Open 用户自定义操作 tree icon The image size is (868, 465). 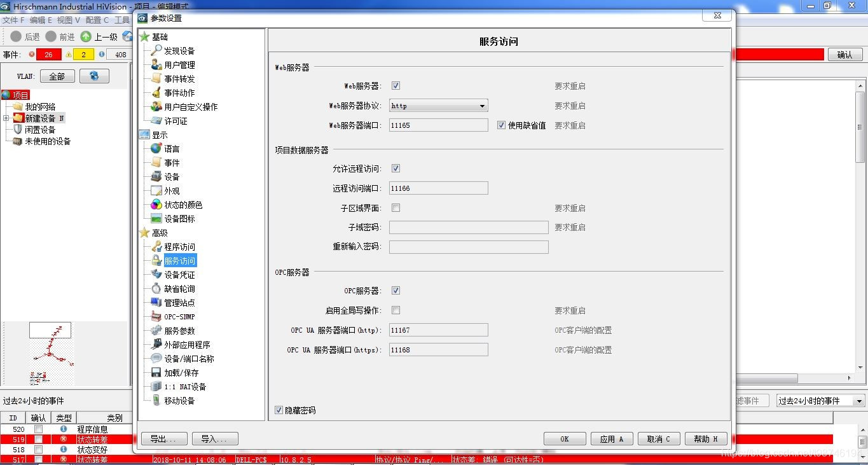[156, 107]
